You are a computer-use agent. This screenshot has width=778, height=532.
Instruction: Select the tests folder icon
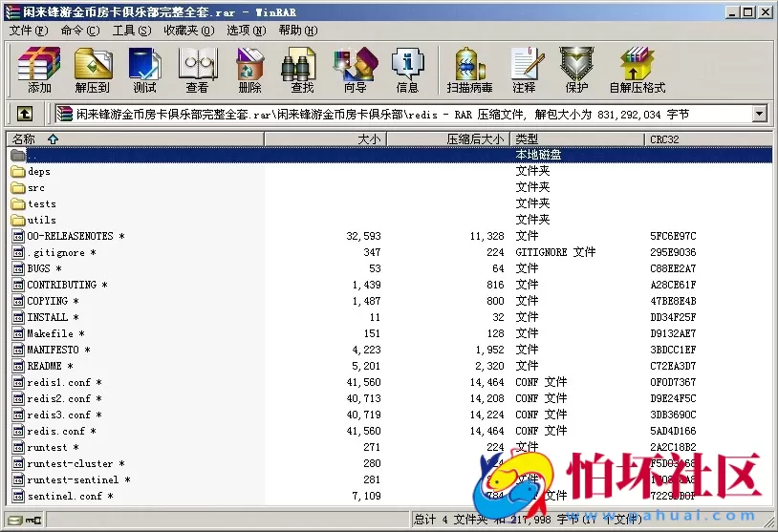pos(18,203)
